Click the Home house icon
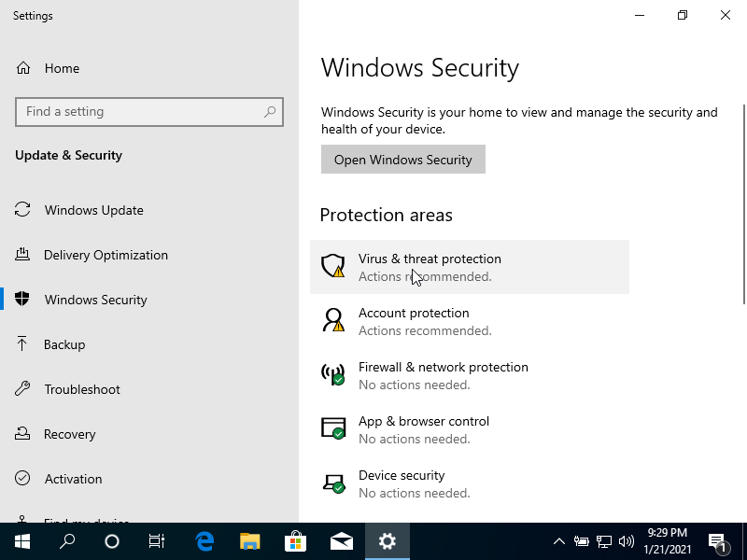This screenshot has width=747, height=560. [23, 68]
